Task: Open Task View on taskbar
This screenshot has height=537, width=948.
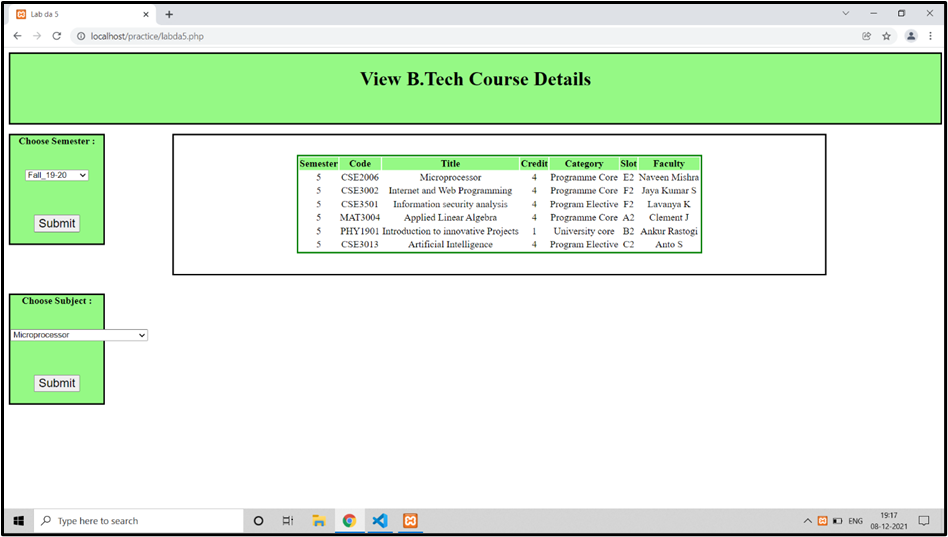Action: (288, 521)
